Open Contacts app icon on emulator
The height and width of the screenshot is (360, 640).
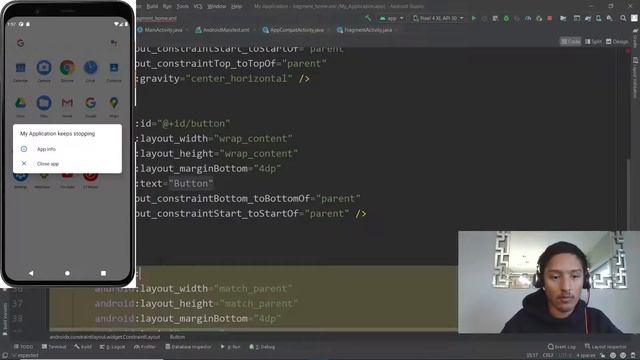(x=114, y=67)
